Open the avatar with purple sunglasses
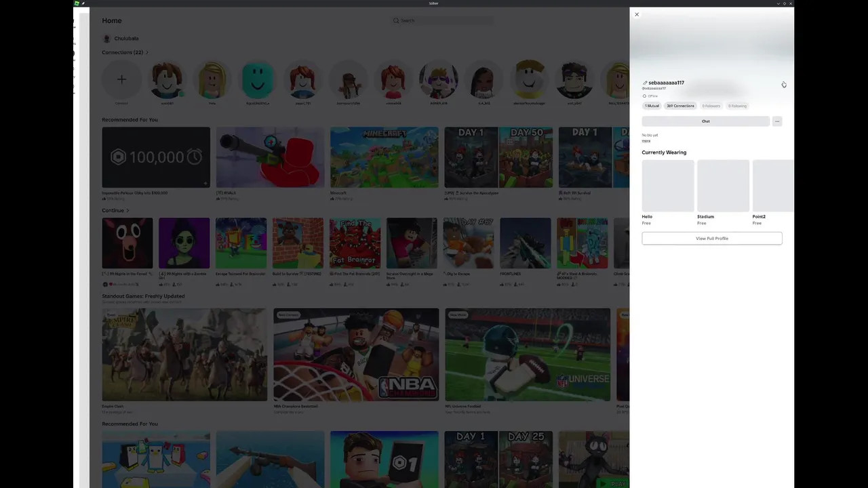 (x=439, y=79)
